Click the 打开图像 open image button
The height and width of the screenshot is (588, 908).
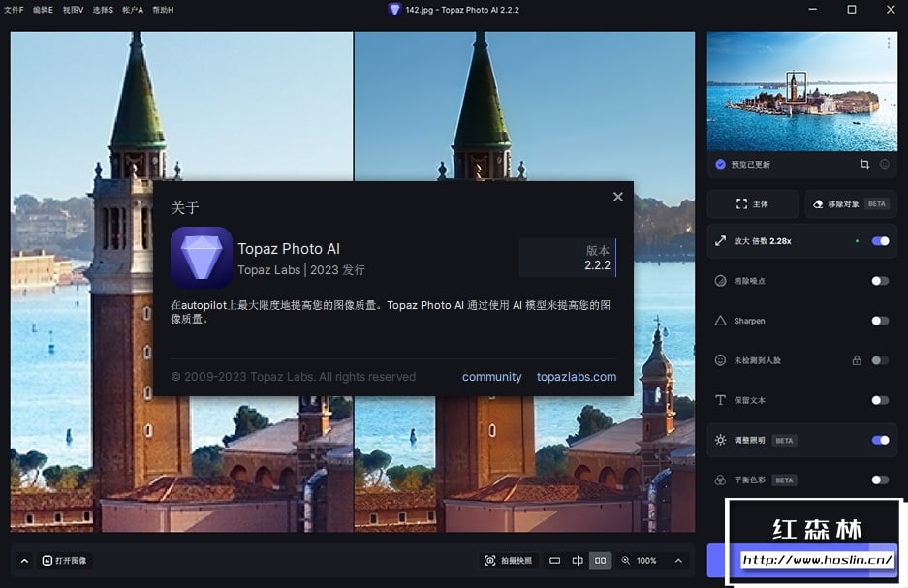[x=64, y=560]
